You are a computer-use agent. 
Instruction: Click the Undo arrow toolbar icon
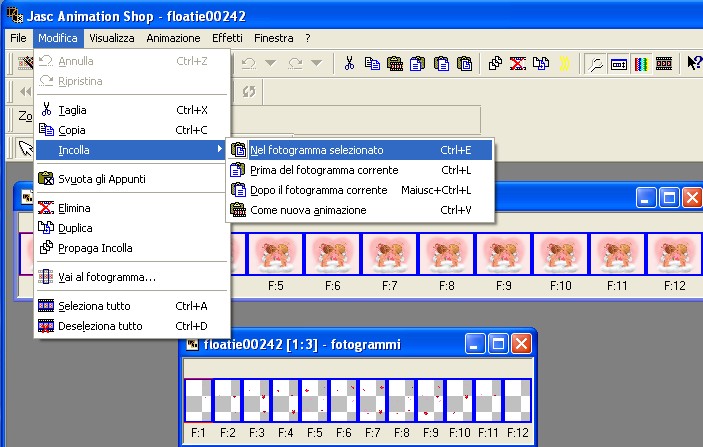click(x=249, y=63)
